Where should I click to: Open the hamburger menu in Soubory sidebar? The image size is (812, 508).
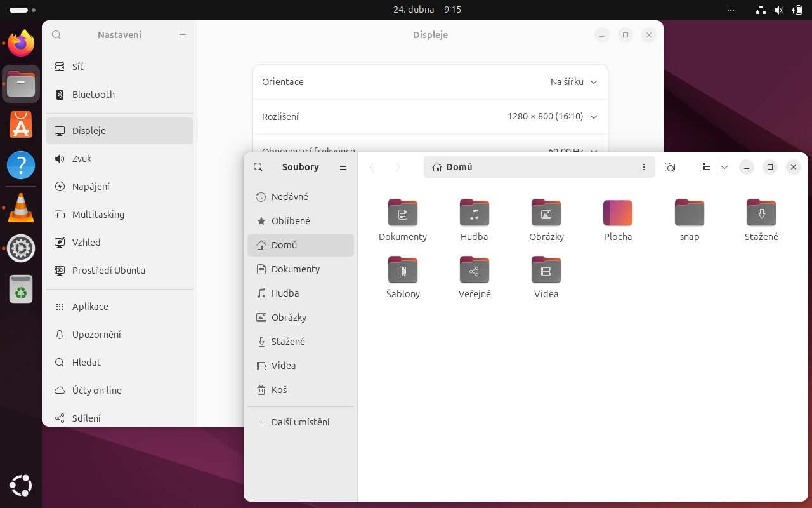(343, 167)
